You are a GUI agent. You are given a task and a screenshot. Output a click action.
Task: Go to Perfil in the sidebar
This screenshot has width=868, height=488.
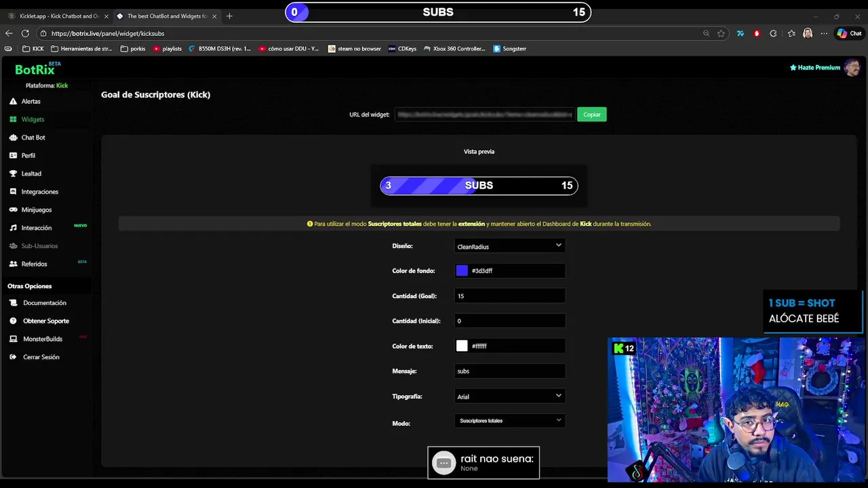28,155
